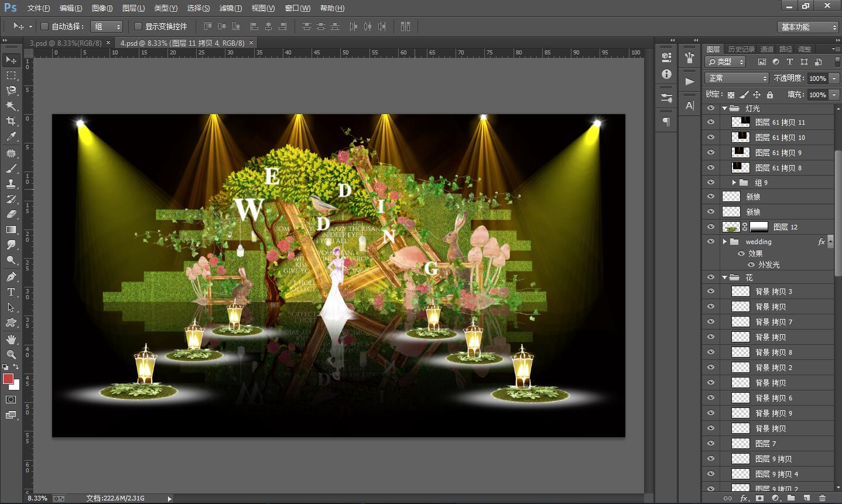This screenshot has width=842, height=504.
Task: Open the 文件 menu
Action: (x=39, y=8)
